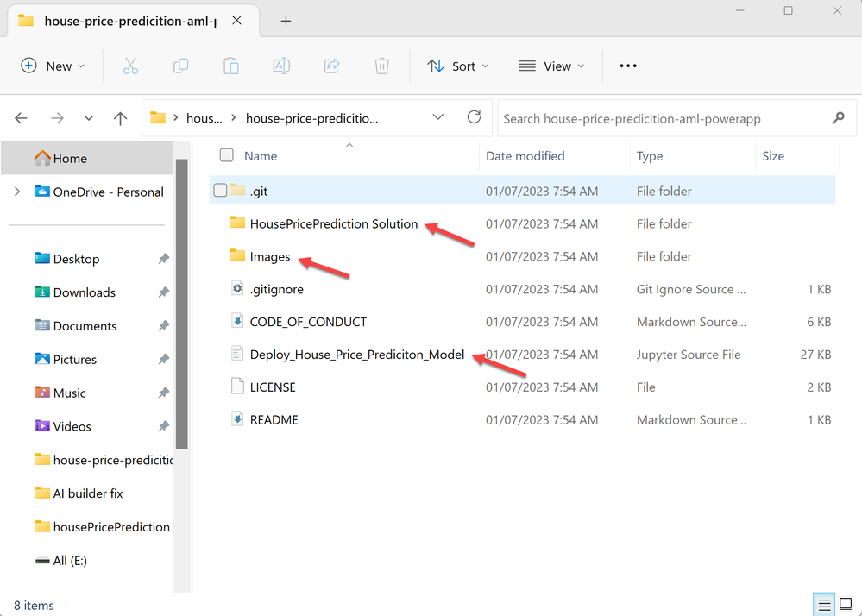
Task: Click the folder icon in address bar
Action: coord(158,117)
